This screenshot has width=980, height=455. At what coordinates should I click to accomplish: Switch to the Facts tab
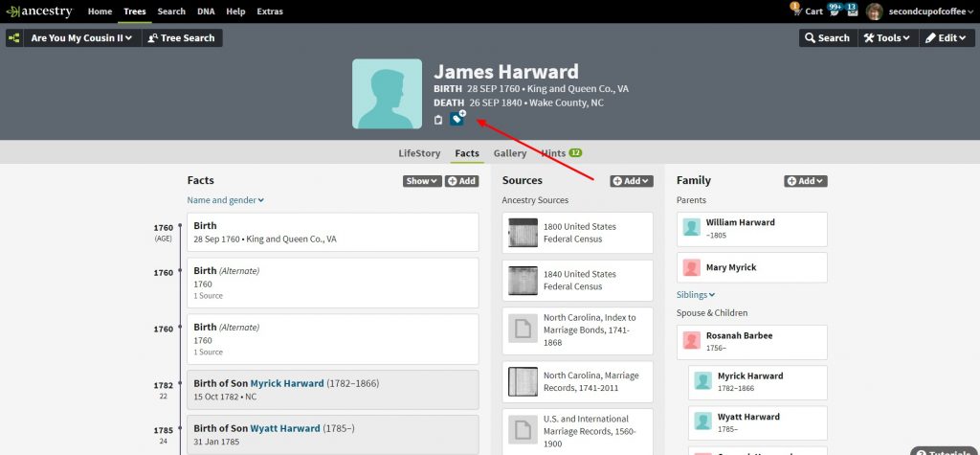click(467, 153)
